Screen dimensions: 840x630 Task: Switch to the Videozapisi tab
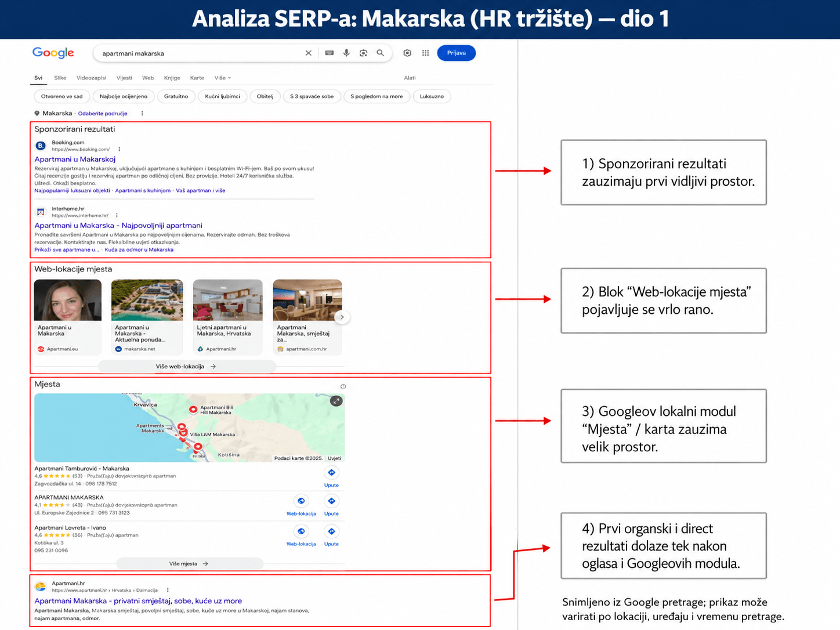click(x=92, y=78)
